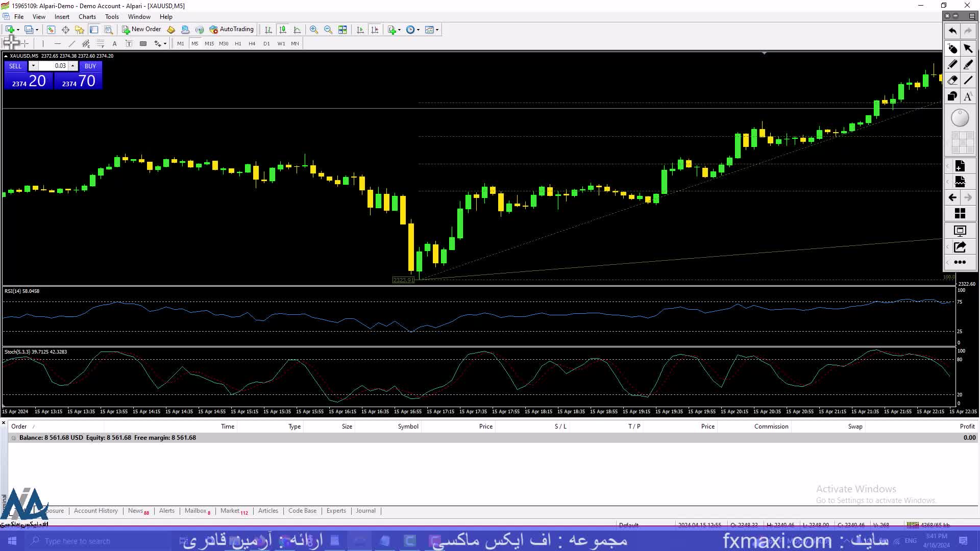Toggle chart auto scroll on

(360, 30)
